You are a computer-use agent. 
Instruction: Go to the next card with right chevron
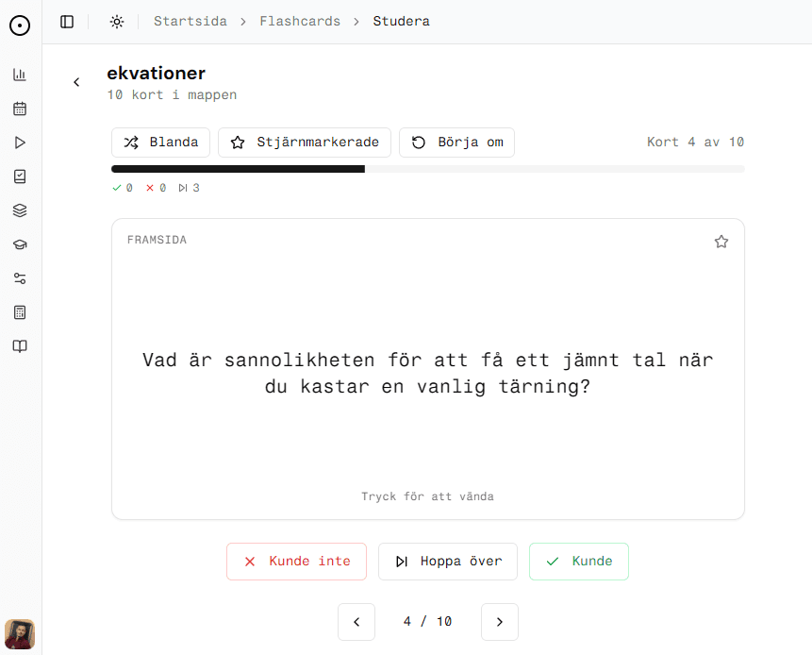pyautogui.click(x=500, y=622)
